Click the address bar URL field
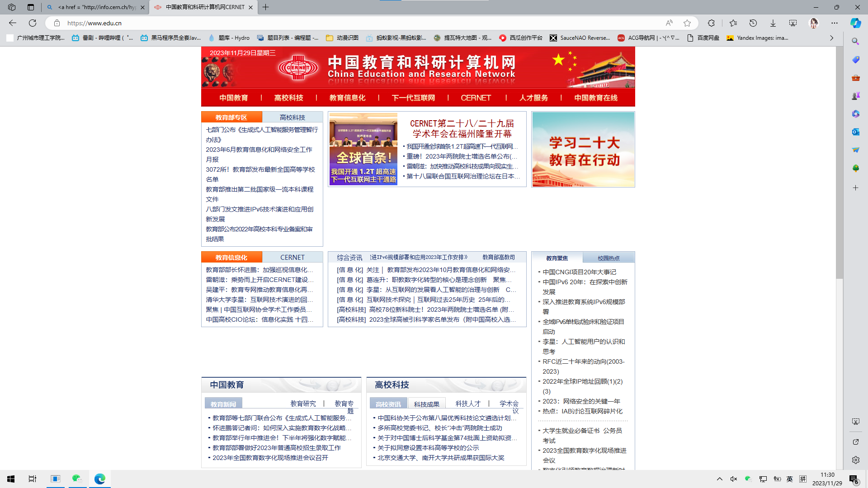Screen dimensions: 868x488 point(362,23)
